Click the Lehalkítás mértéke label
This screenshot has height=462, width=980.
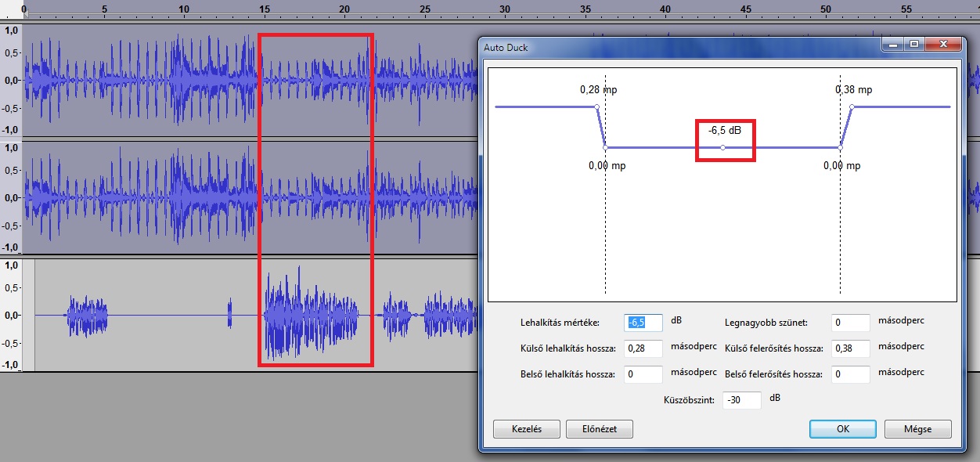pos(560,323)
